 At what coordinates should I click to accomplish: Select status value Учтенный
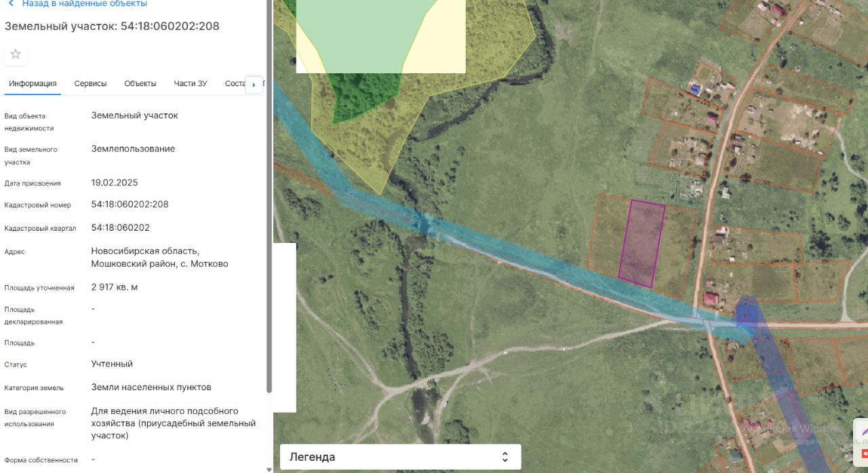tap(112, 364)
